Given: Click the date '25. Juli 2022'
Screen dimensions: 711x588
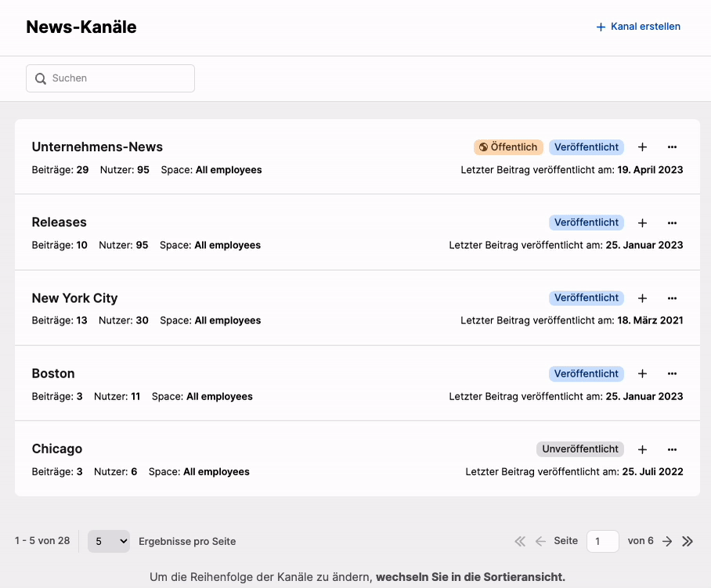Looking at the screenshot, I should click(652, 472).
